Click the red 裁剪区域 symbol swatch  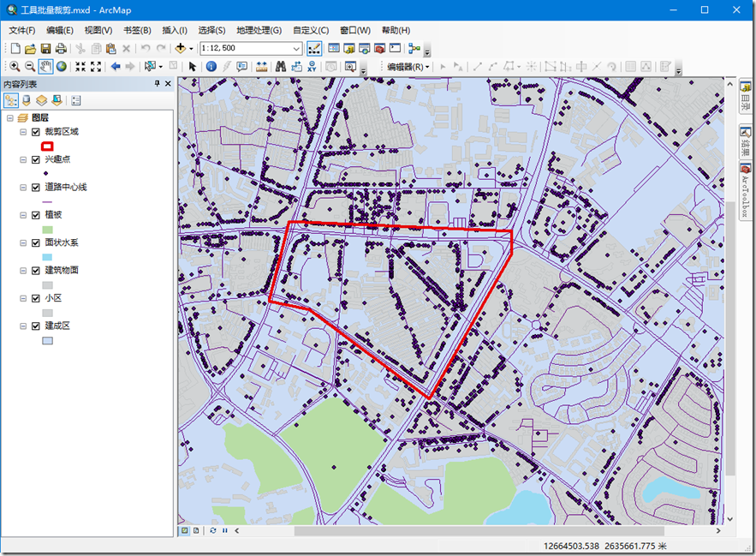47,146
